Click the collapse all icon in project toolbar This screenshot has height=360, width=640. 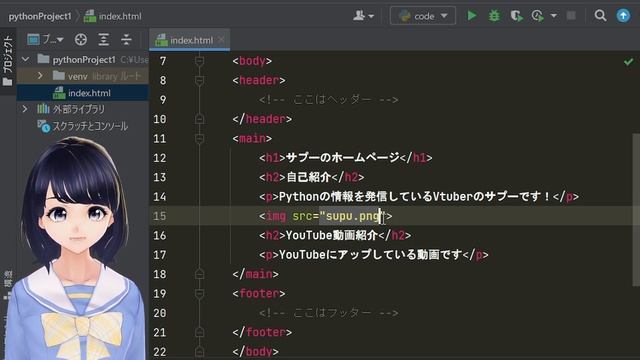click(126, 40)
